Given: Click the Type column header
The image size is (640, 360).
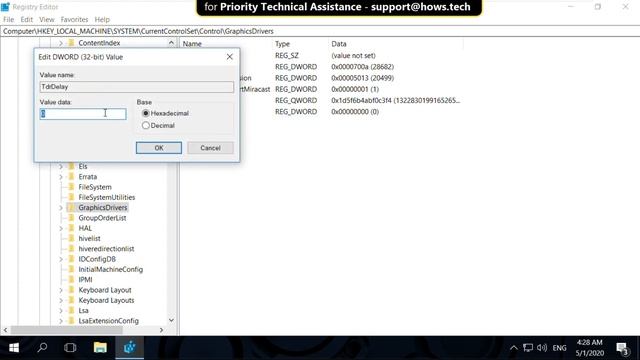Looking at the screenshot, I should [282, 44].
